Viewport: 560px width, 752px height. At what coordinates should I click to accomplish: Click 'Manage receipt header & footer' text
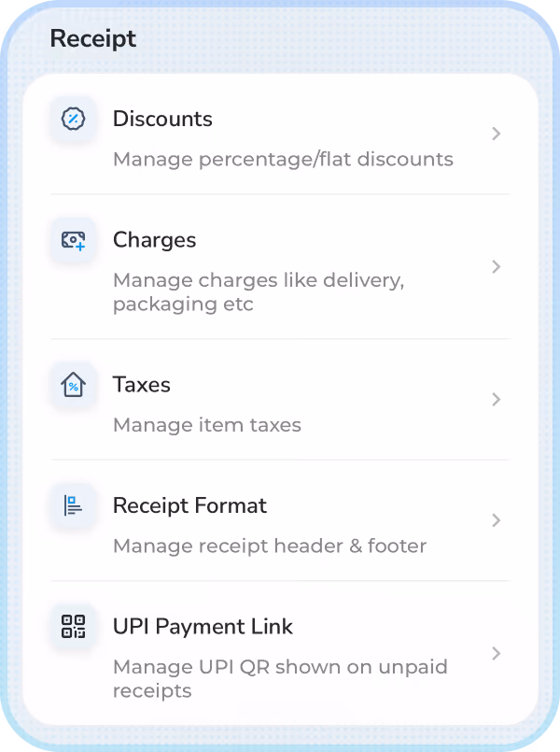click(x=270, y=546)
